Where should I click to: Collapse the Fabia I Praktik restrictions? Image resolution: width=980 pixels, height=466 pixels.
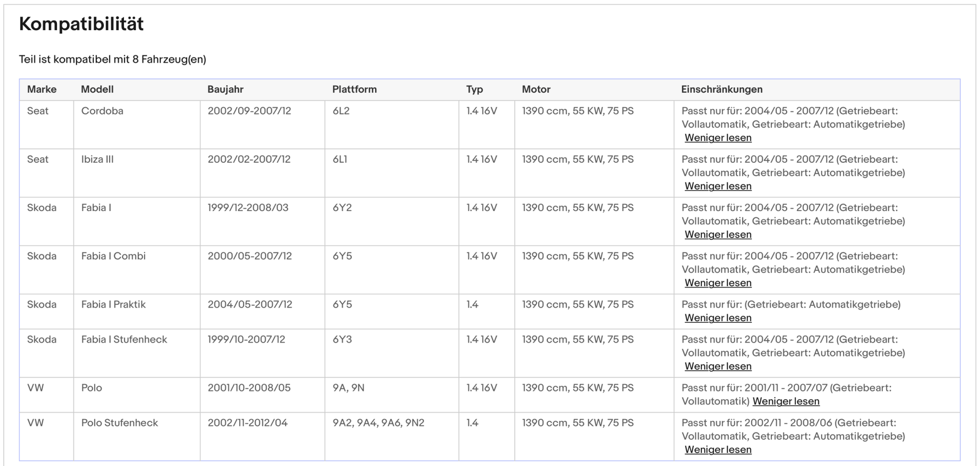coord(718,318)
